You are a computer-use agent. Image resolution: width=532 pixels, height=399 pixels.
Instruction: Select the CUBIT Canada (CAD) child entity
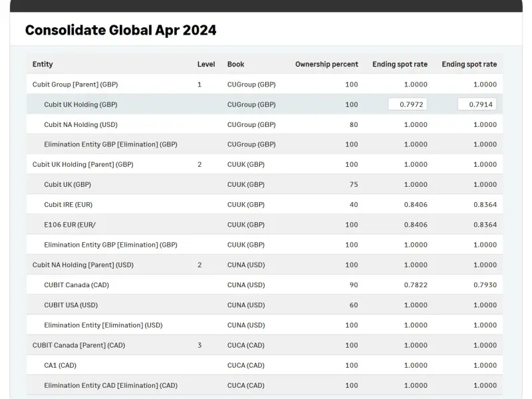tap(76, 285)
